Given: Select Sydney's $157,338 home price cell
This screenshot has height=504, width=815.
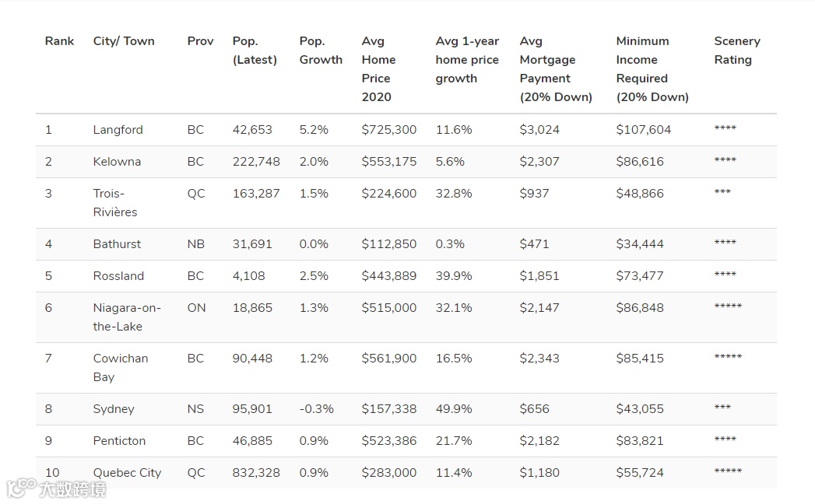Looking at the screenshot, I should click(x=389, y=409).
